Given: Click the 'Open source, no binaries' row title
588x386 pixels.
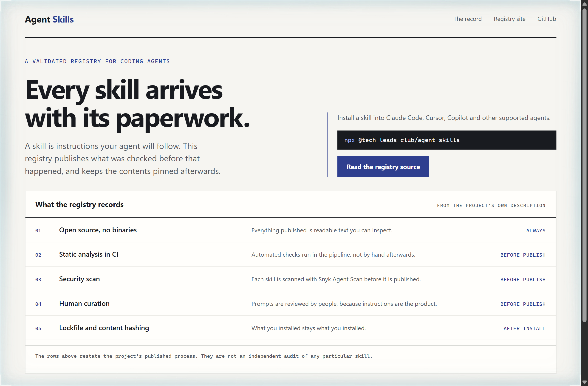Looking at the screenshot, I should [98, 230].
